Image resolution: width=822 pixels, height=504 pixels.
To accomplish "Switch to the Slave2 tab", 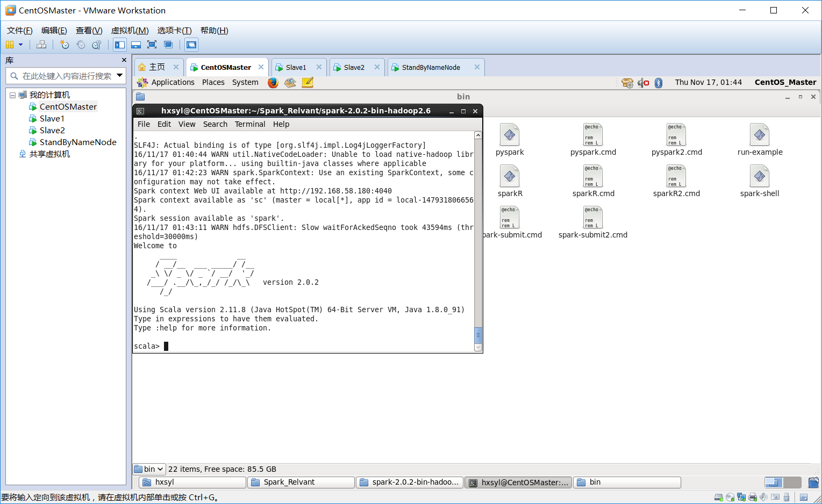I will [x=354, y=67].
